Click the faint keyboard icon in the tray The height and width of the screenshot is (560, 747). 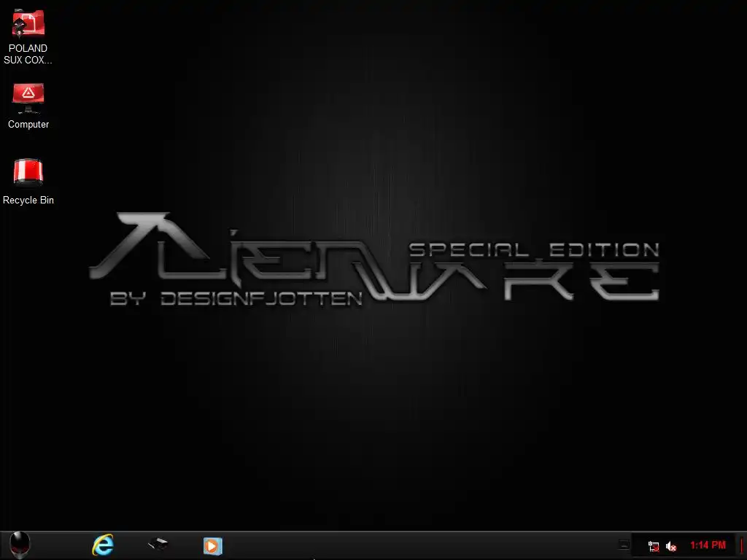point(624,544)
